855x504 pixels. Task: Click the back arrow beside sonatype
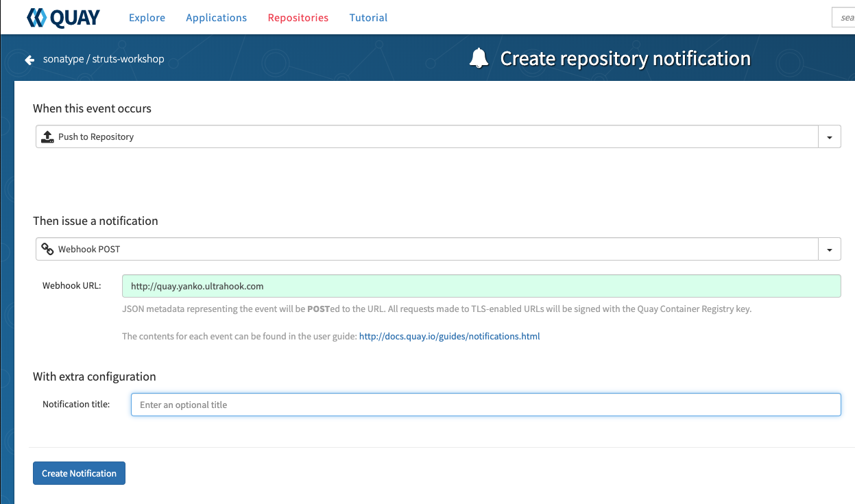[29, 60]
